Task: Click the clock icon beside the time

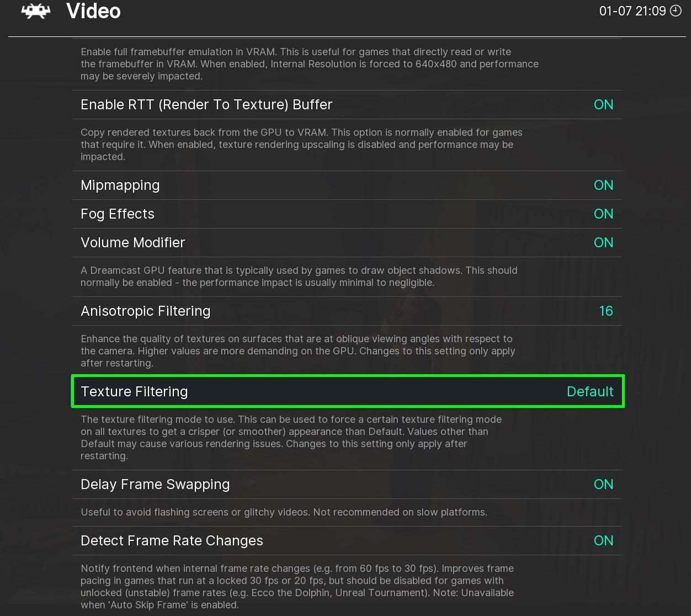Action: 676,11
